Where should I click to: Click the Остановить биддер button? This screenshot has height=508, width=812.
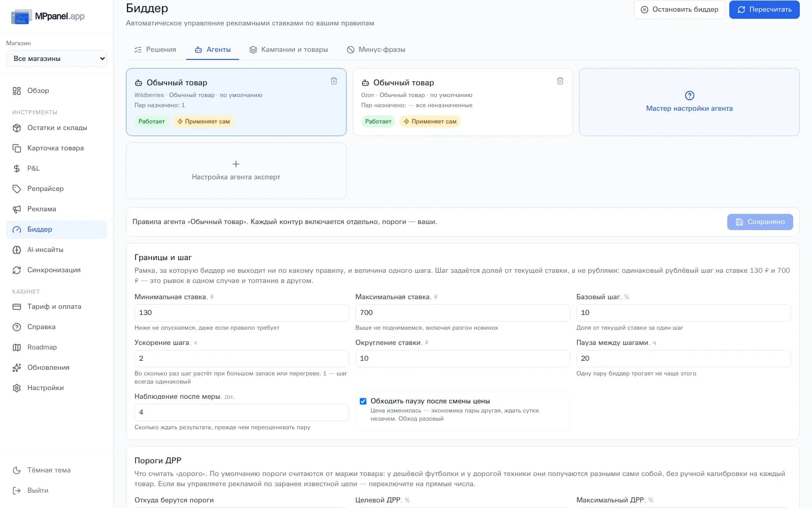(680, 10)
